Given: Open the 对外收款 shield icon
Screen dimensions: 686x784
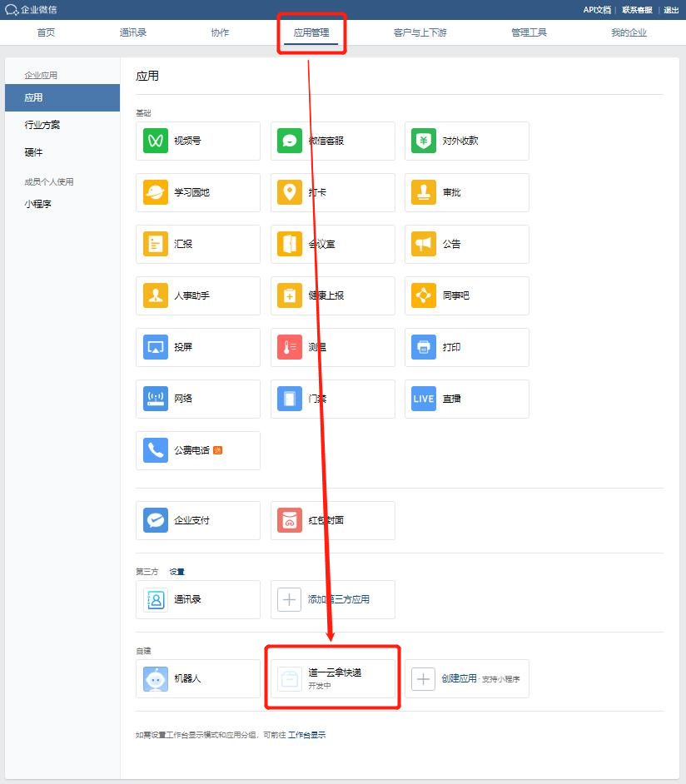Looking at the screenshot, I should click(424, 141).
